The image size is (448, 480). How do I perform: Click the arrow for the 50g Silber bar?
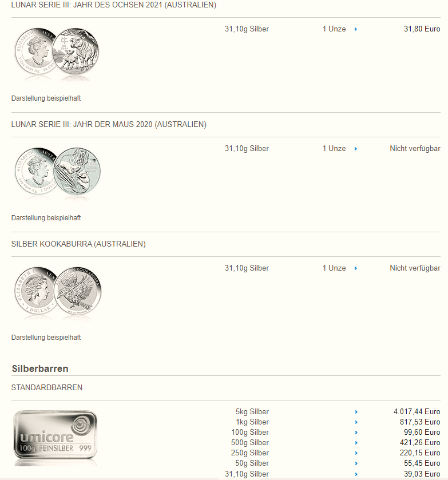click(356, 463)
